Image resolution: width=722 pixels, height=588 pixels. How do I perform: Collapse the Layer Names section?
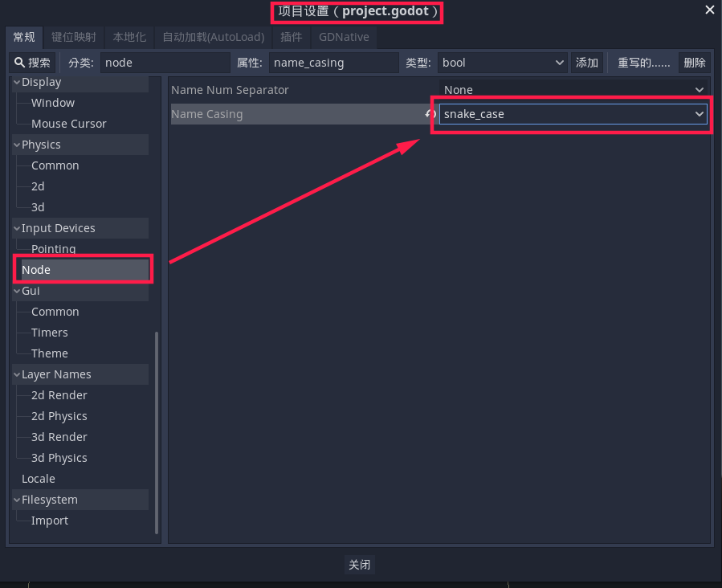click(17, 374)
